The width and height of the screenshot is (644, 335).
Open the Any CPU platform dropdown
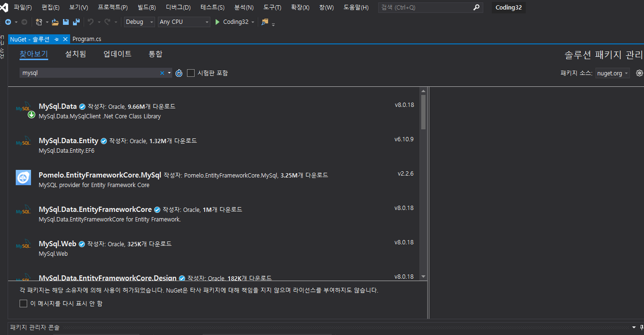coord(184,22)
